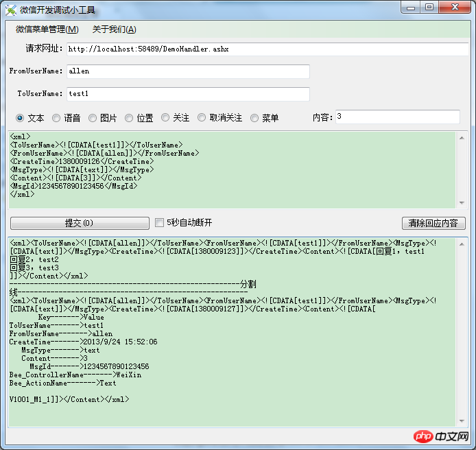
Task: Click the <CreateTime>1380009126 line in request XML
Action: pyautogui.click(x=82, y=161)
